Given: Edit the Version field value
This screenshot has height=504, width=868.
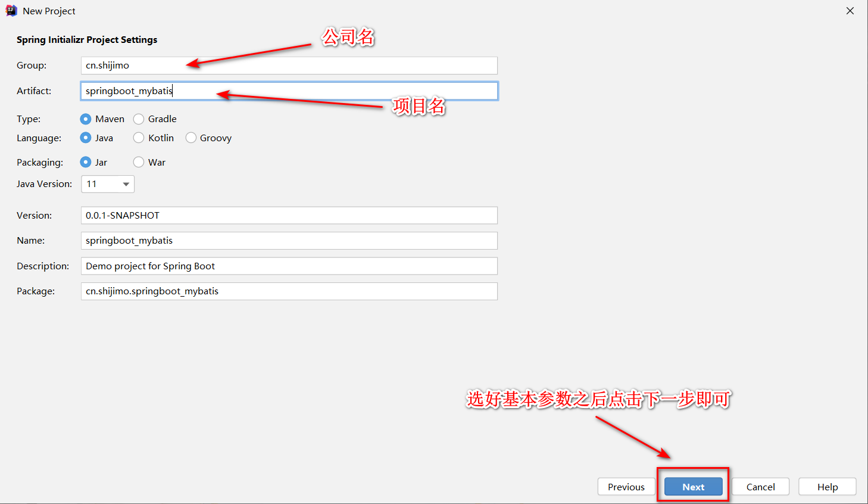Looking at the screenshot, I should (x=289, y=216).
